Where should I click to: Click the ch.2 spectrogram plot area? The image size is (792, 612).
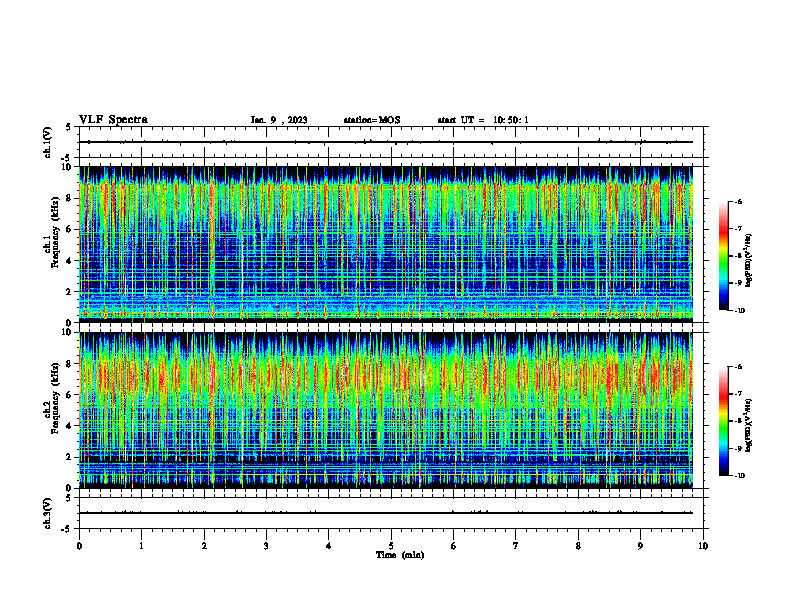[x=386, y=410]
